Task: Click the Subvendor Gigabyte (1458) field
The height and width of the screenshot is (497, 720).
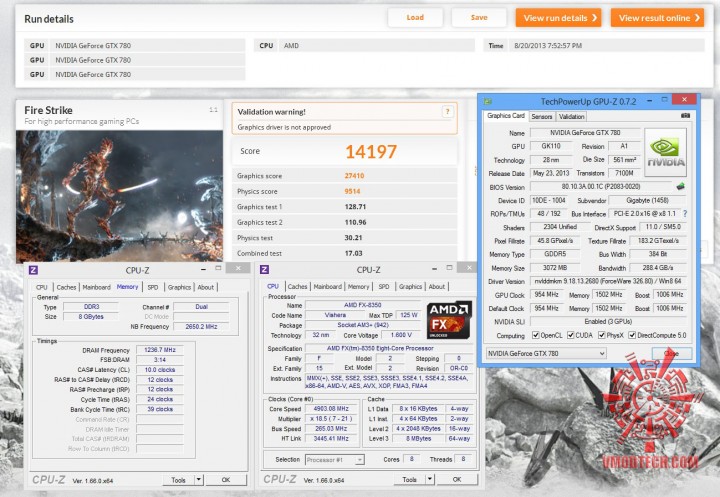Action: (647, 200)
